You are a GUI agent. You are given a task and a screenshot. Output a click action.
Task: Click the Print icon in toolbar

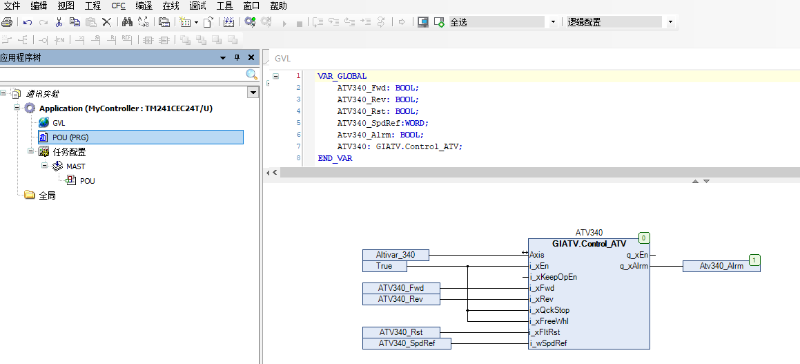[x=7, y=22]
